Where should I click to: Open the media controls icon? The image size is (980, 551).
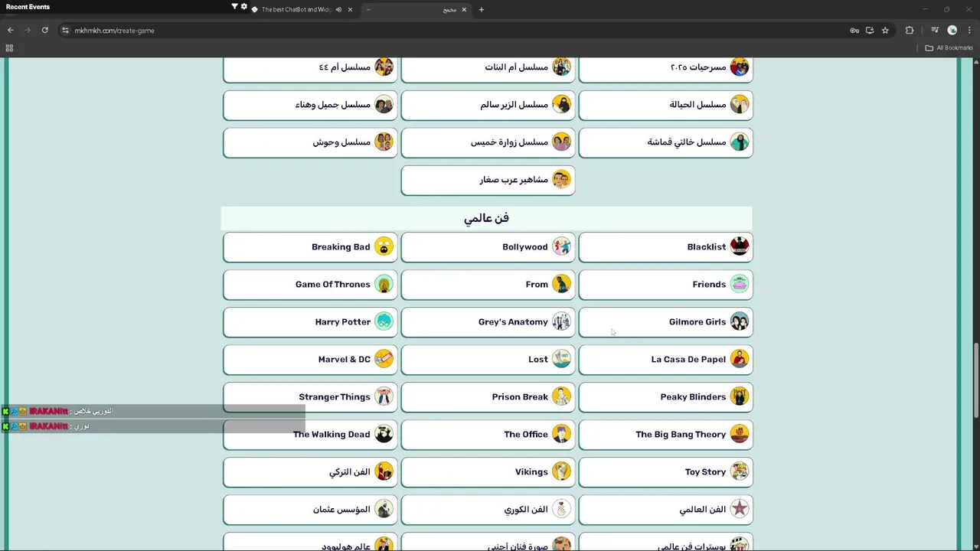pos(935,31)
